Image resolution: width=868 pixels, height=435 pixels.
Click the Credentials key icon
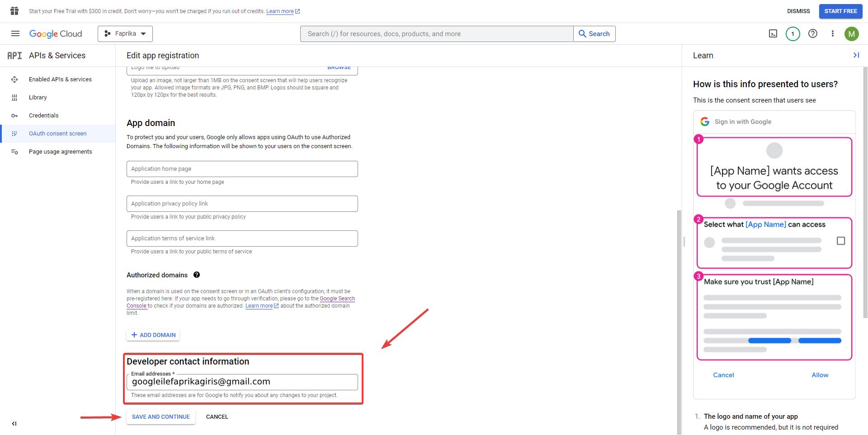[14, 116]
